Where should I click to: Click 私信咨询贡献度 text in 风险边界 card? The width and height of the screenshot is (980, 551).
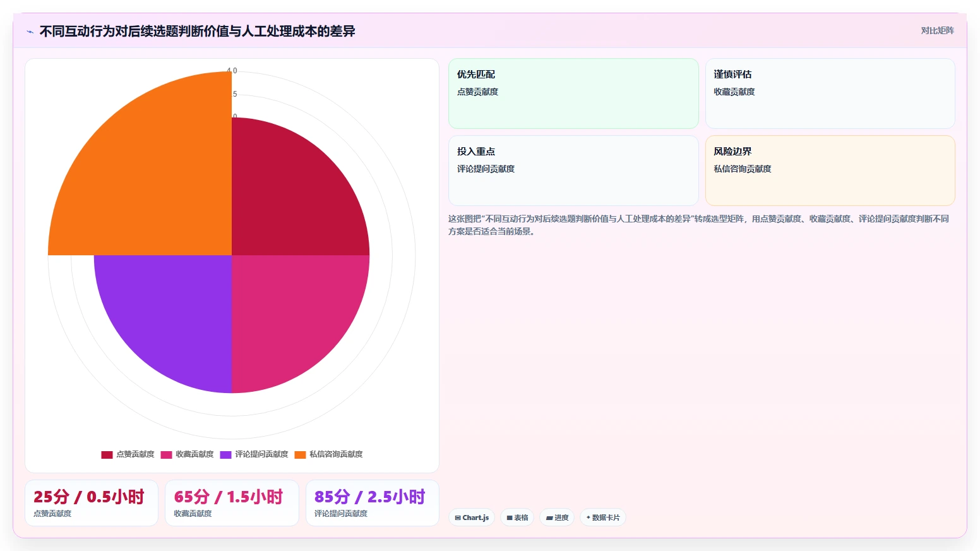coord(743,169)
